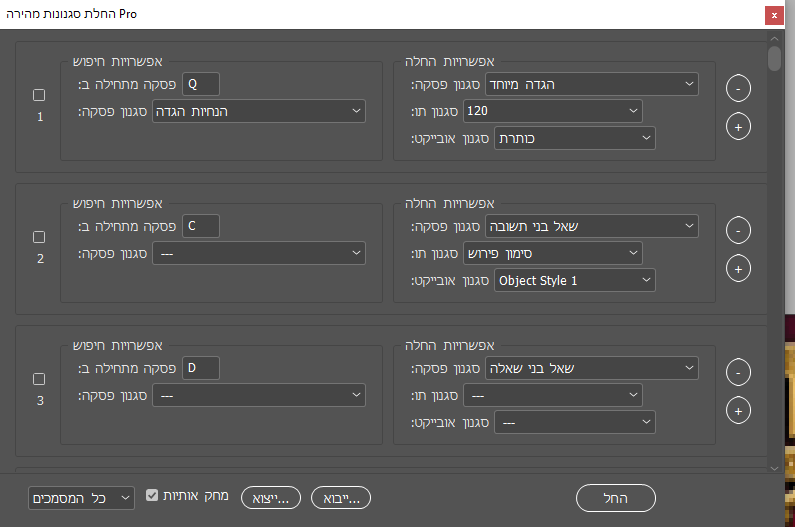
Task: Close the dialog with red X
Action: 773,15
